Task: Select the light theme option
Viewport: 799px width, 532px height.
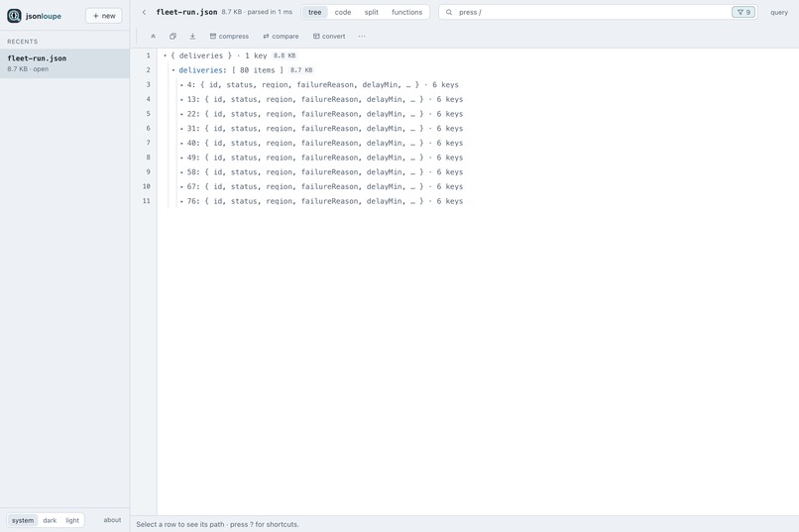Action: click(72, 520)
